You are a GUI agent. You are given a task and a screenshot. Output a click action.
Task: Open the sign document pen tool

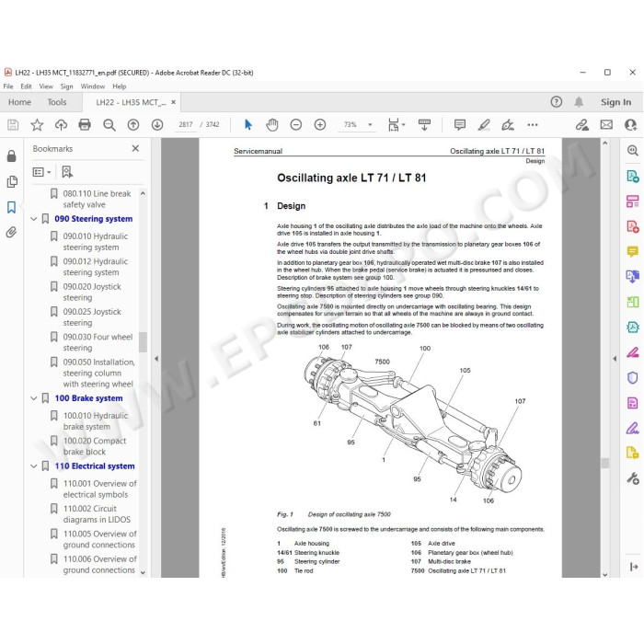[508, 124]
